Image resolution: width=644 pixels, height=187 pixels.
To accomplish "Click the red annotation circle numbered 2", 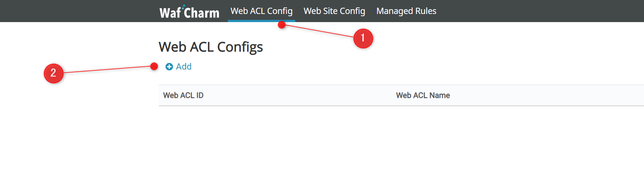I will tap(53, 73).
